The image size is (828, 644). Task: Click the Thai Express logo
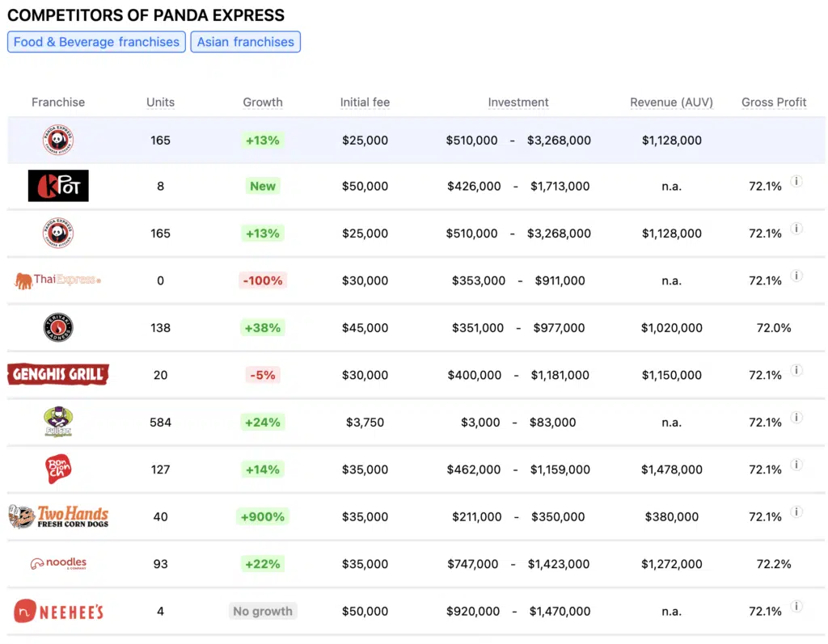[x=57, y=280]
